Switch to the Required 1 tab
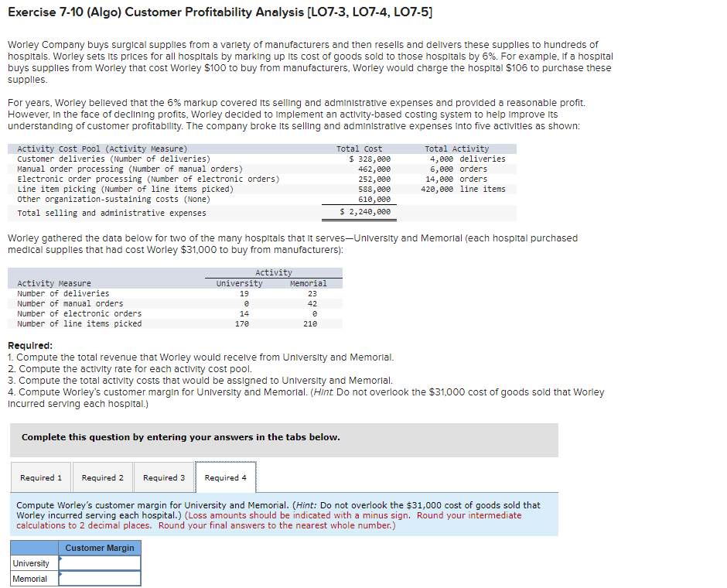This screenshot has width=727, height=588. (x=40, y=477)
